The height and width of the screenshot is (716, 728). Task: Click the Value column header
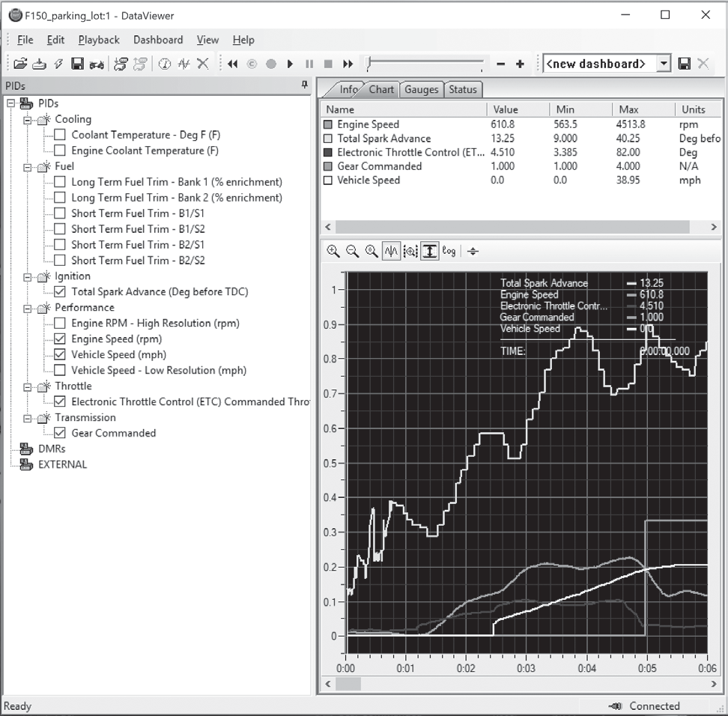(518, 109)
